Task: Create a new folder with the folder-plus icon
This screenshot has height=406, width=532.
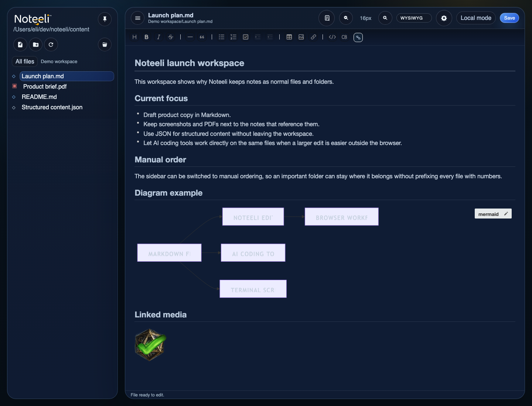Action: (36, 45)
